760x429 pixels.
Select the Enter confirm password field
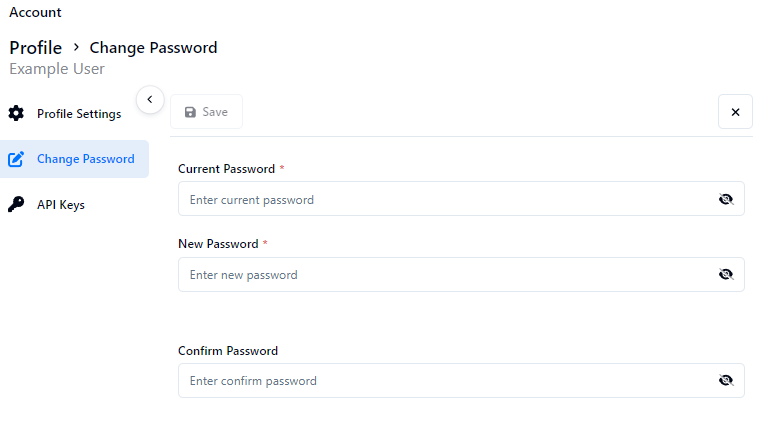click(x=440, y=380)
